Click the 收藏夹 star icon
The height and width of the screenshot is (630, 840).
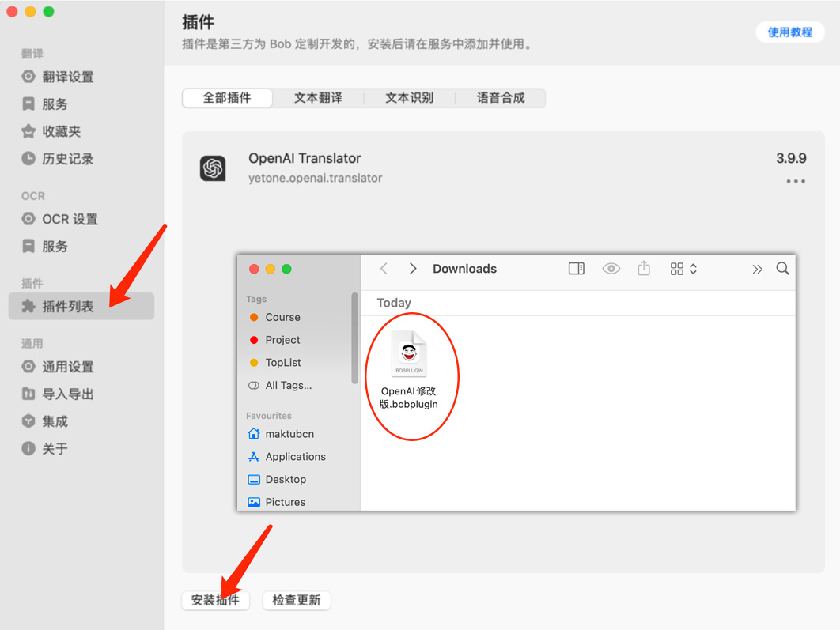(x=28, y=131)
